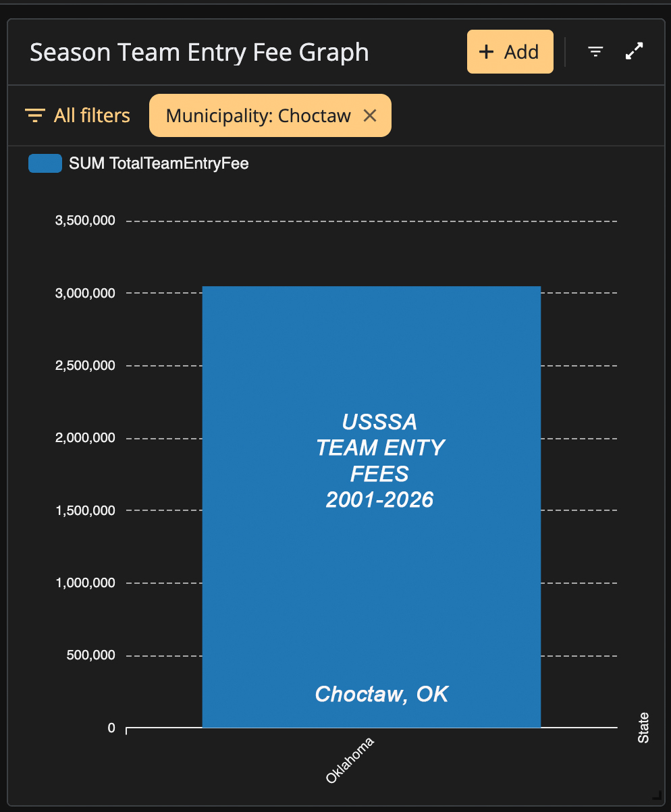Viewport: 671px width, 812px height.
Task: Remove the Municipality: Choctaw filter chip
Action: (x=369, y=115)
